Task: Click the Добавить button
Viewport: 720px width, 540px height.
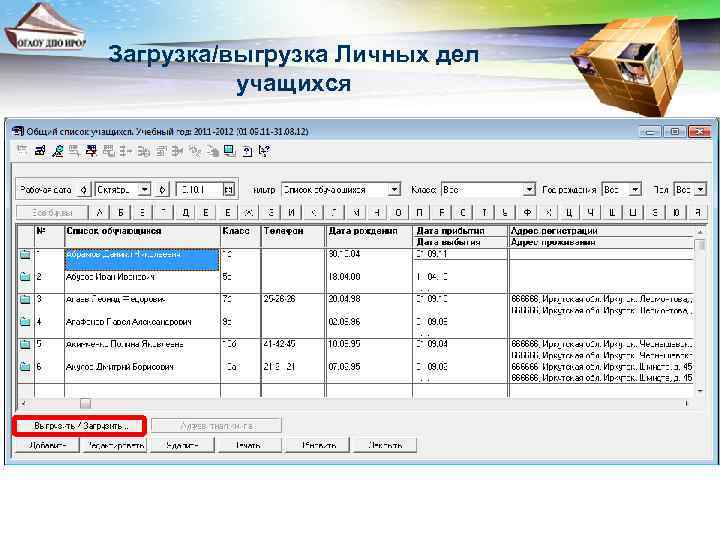Action: click(x=47, y=445)
